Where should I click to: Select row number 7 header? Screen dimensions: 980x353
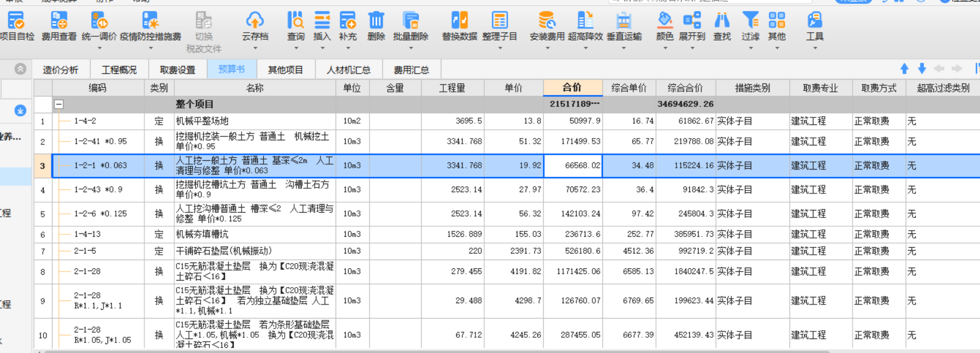pos(43,251)
